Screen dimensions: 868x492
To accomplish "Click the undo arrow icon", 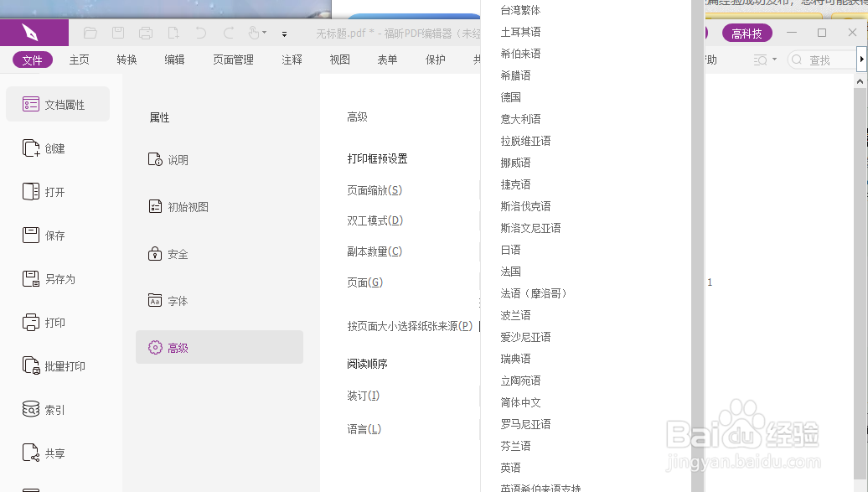I will [x=200, y=34].
